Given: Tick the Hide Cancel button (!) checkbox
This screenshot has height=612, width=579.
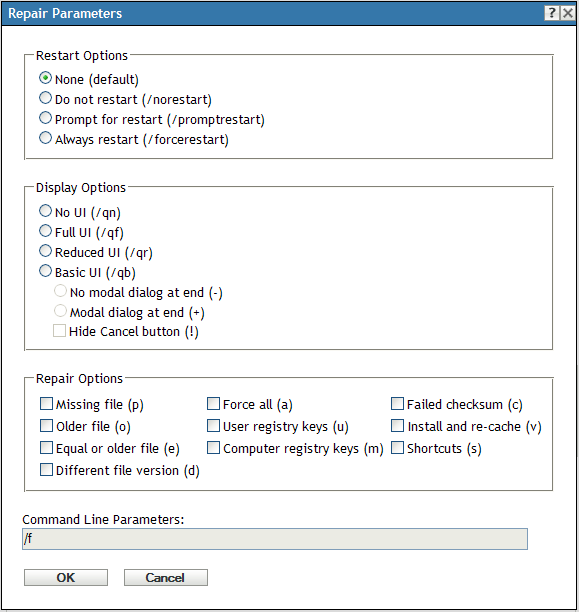Looking at the screenshot, I should [59, 331].
